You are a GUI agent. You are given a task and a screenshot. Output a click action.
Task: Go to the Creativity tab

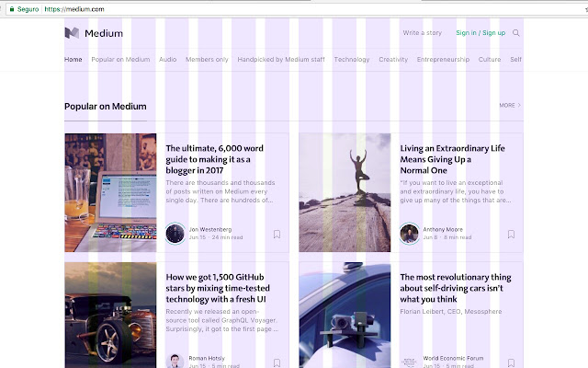[393, 59]
